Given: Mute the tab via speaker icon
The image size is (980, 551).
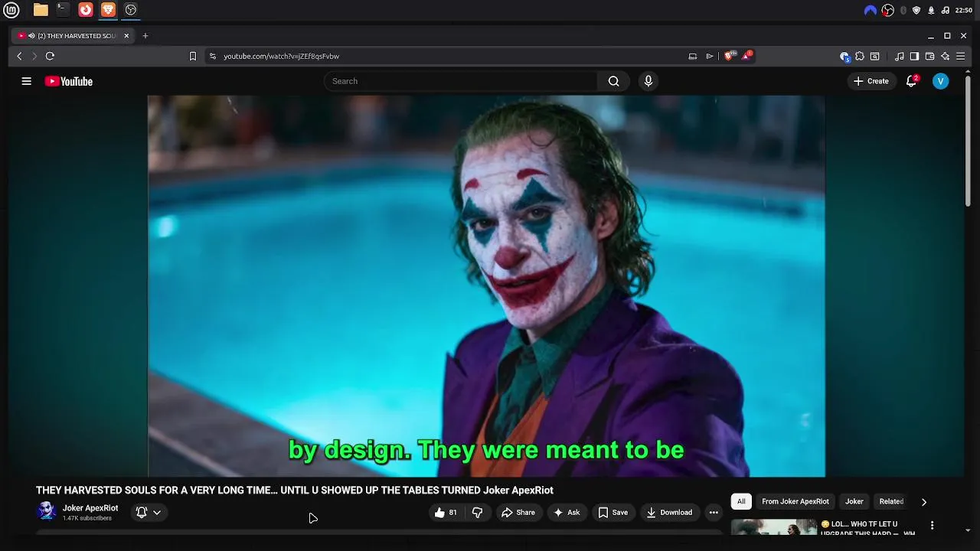Looking at the screenshot, I should click(x=31, y=36).
